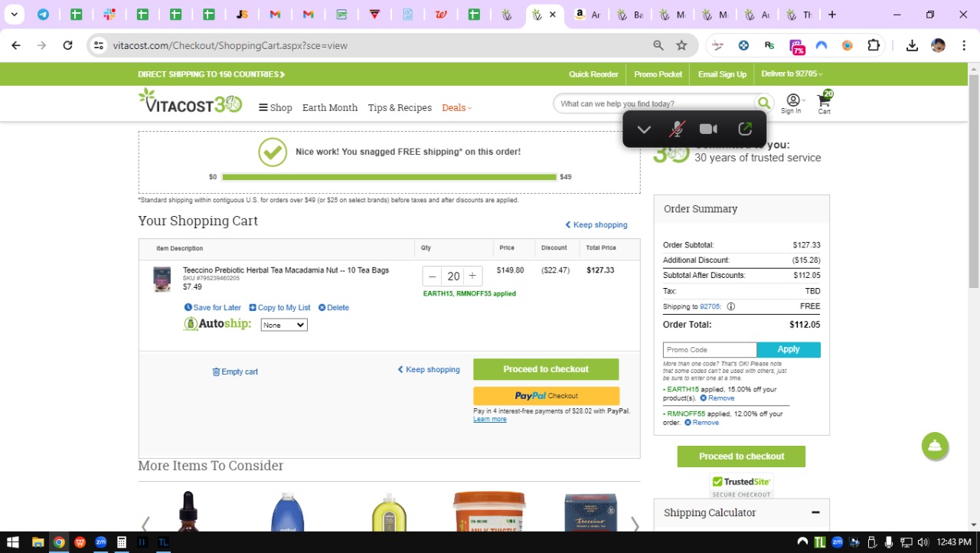Image resolution: width=980 pixels, height=553 pixels.
Task: Click Keep shopping above the cart table
Action: [596, 225]
